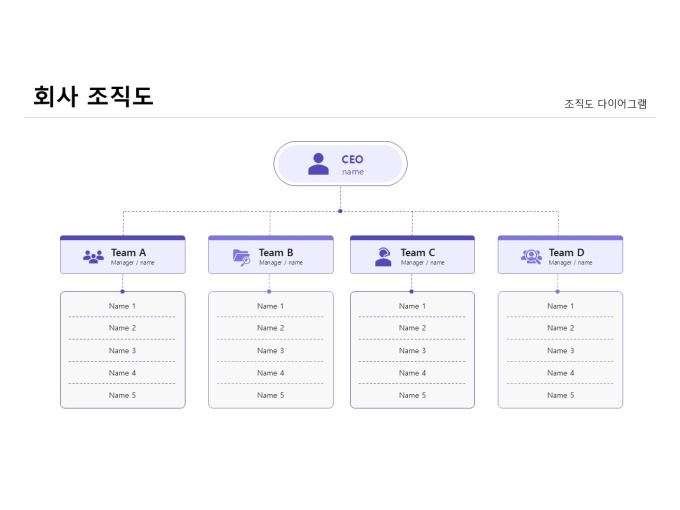The height and width of the screenshot is (510, 680).
Task: Click the Team D people search icon
Action: pyautogui.click(x=531, y=257)
